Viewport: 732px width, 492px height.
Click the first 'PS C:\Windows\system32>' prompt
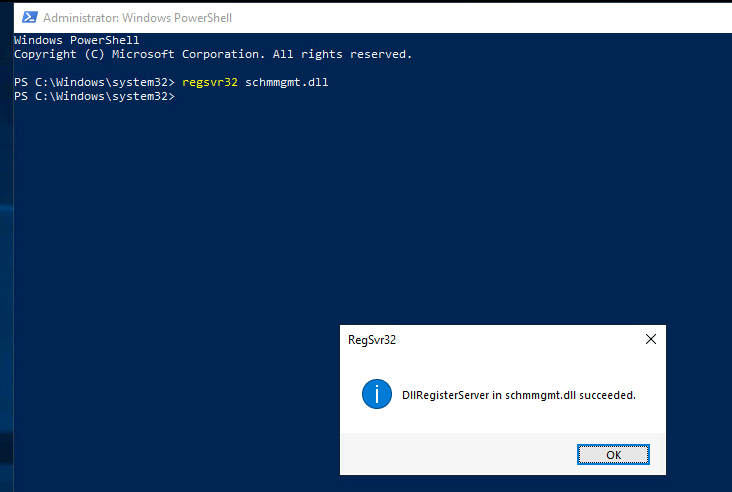[94, 82]
